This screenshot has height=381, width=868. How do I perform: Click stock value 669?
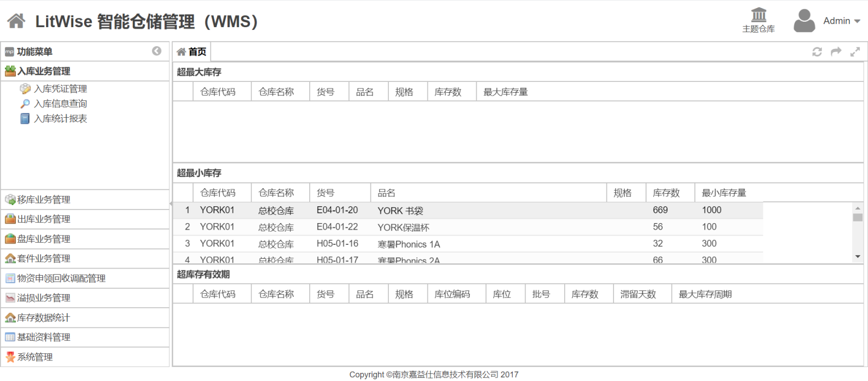coord(660,210)
